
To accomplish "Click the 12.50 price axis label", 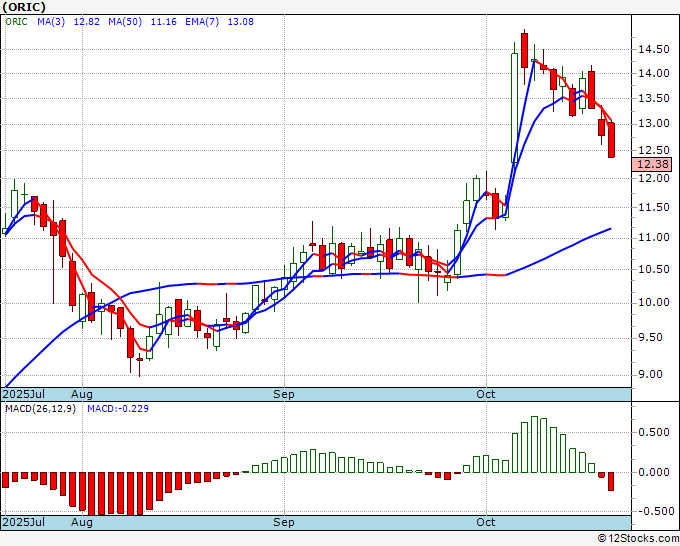I will (654, 150).
